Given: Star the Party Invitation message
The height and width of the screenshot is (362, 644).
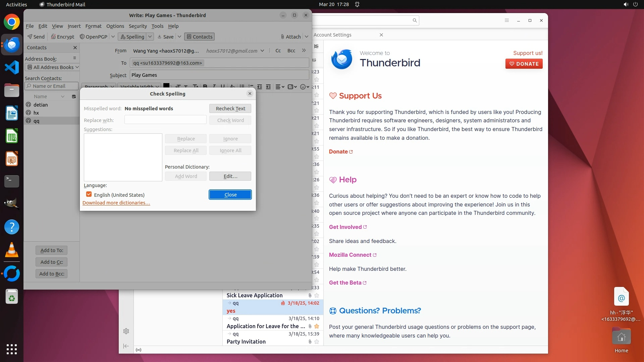Looking at the screenshot, I should [x=317, y=342].
